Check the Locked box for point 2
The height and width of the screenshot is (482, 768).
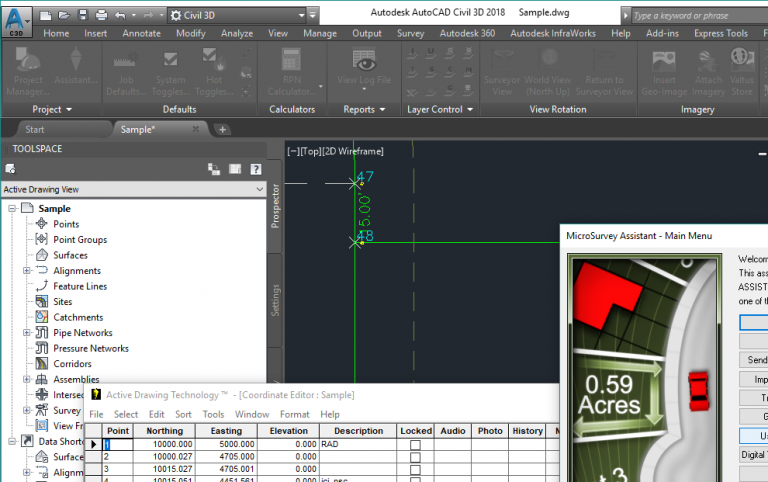tap(415, 456)
